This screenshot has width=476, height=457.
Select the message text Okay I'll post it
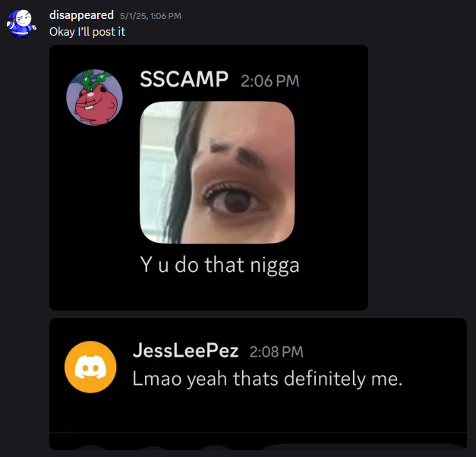pyautogui.click(x=87, y=32)
